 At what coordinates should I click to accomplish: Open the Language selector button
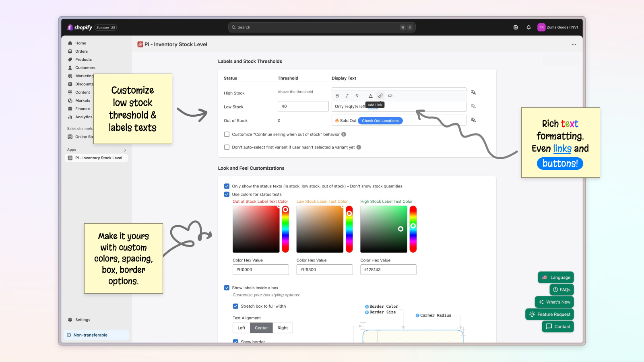click(x=556, y=278)
